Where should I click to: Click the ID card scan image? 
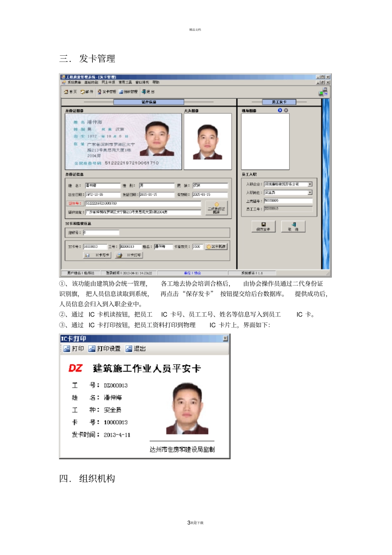pos(123,142)
